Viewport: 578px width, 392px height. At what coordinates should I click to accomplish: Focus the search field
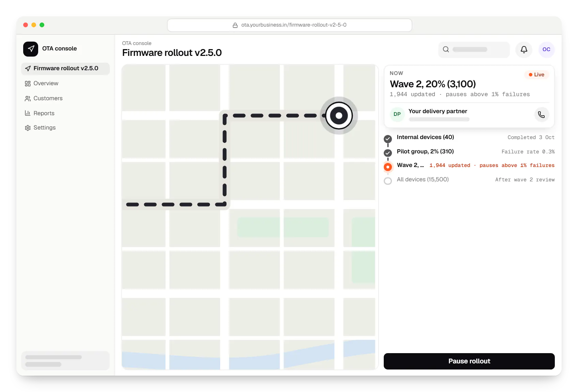[474, 49]
